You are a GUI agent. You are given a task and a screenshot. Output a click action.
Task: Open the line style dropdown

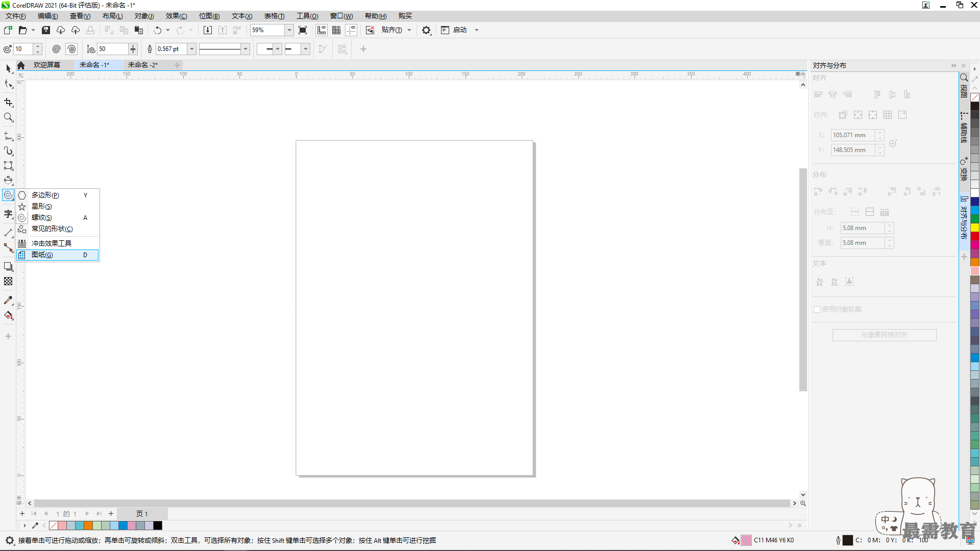pos(246,49)
